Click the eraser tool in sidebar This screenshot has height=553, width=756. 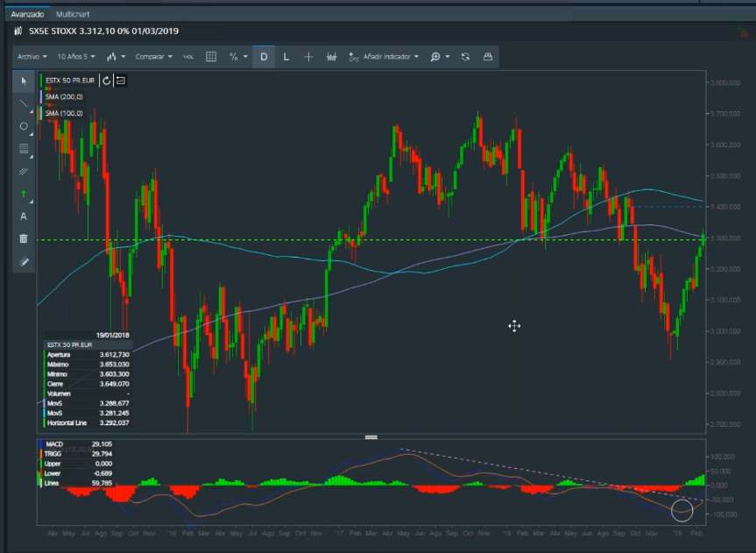[x=24, y=261]
